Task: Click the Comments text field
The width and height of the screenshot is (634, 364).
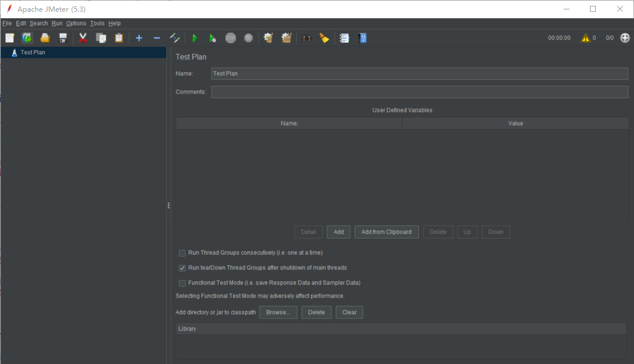Action: [419, 92]
